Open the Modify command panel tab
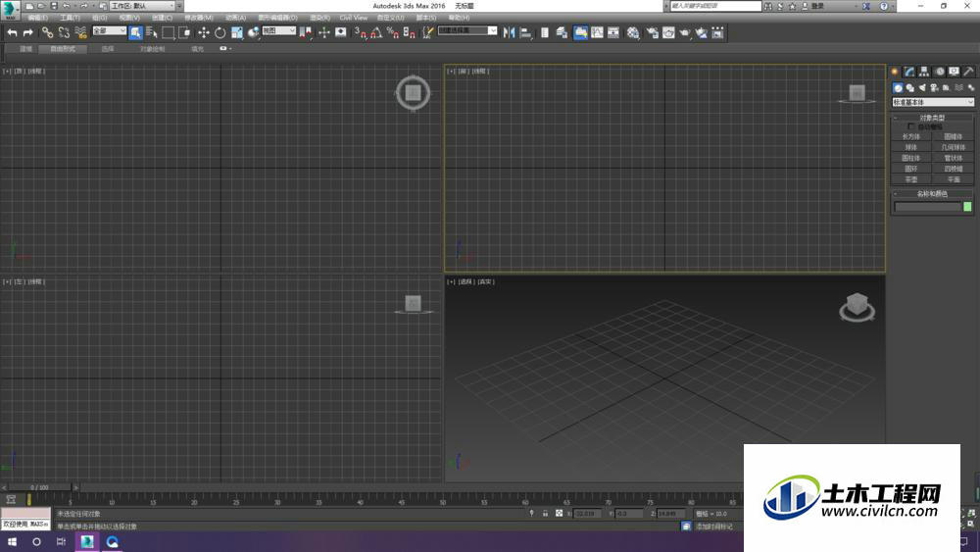 coord(909,72)
